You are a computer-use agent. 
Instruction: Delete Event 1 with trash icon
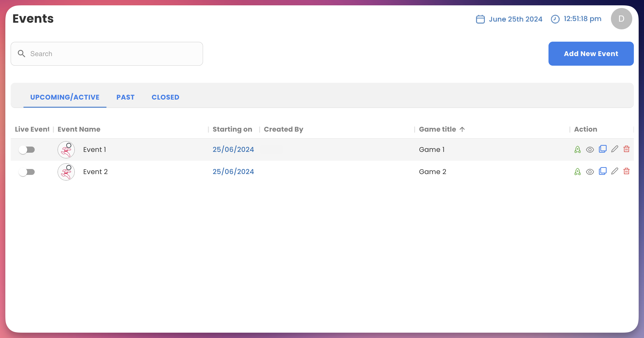[626, 149]
